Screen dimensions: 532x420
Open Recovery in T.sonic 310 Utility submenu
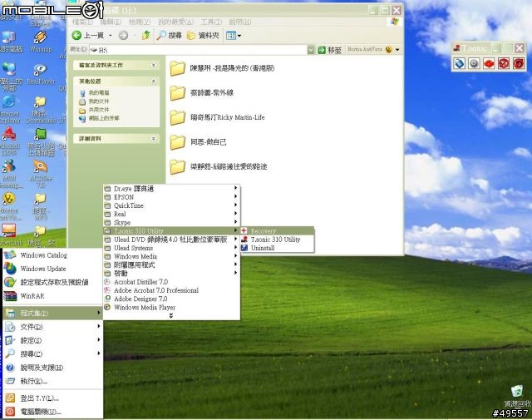(x=278, y=231)
